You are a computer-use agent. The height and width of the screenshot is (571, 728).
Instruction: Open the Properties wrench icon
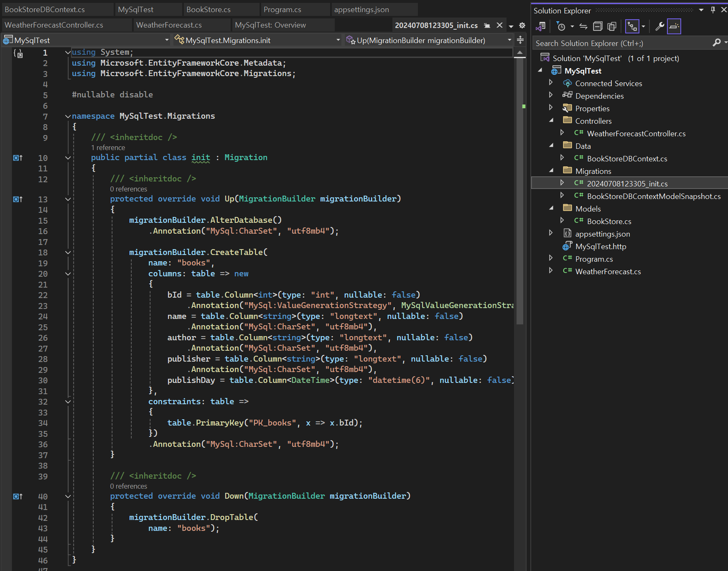tap(660, 26)
